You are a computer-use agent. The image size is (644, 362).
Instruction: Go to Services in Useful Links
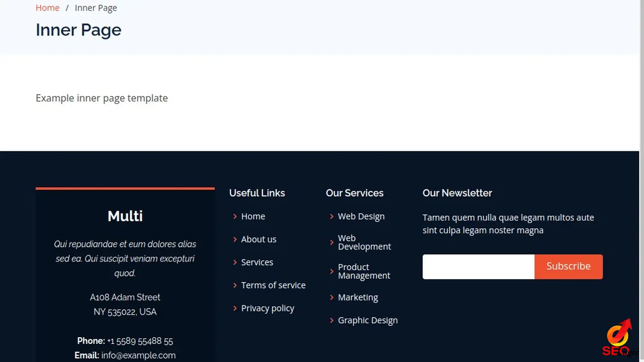(257, 262)
